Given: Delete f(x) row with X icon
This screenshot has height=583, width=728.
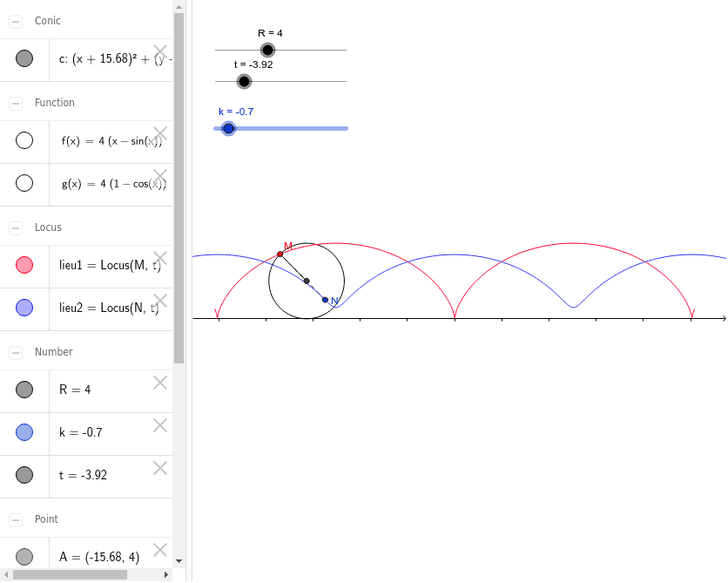Looking at the screenshot, I should pos(160,133).
